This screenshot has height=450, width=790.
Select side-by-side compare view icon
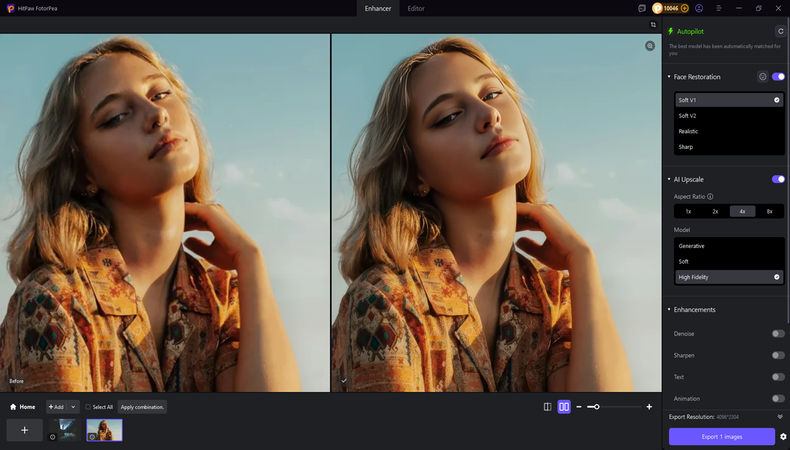tap(564, 407)
